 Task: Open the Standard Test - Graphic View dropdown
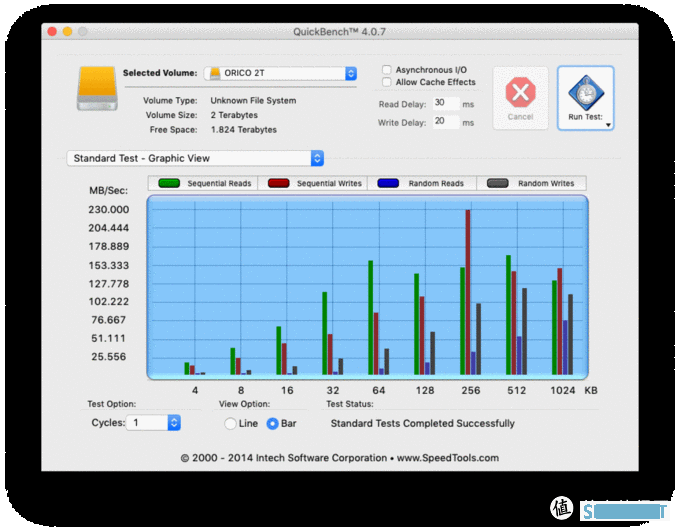pyautogui.click(x=195, y=158)
